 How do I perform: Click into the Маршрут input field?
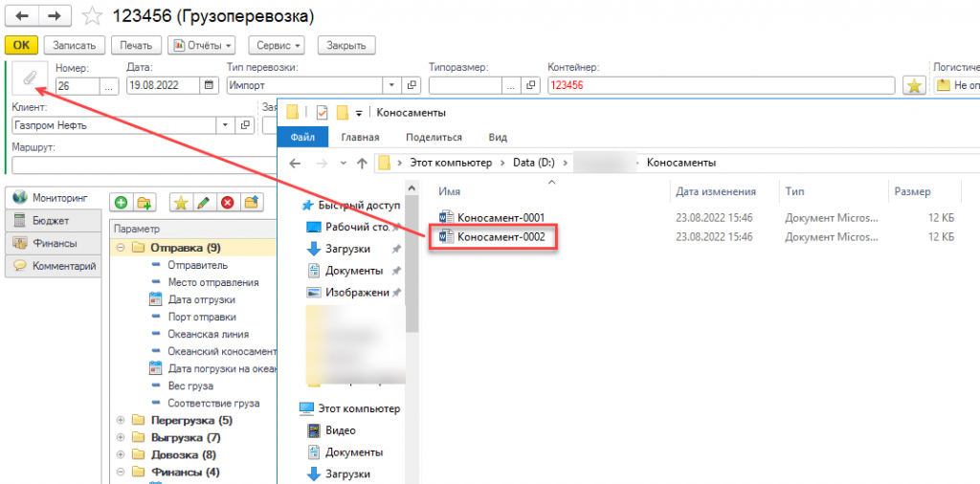[145, 165]
